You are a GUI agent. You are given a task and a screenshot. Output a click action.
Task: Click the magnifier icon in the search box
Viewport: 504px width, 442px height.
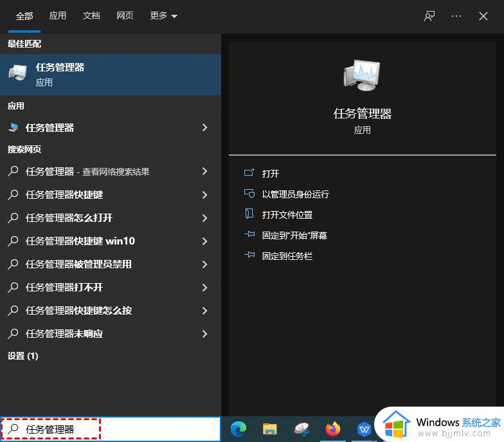click(13, 429)
